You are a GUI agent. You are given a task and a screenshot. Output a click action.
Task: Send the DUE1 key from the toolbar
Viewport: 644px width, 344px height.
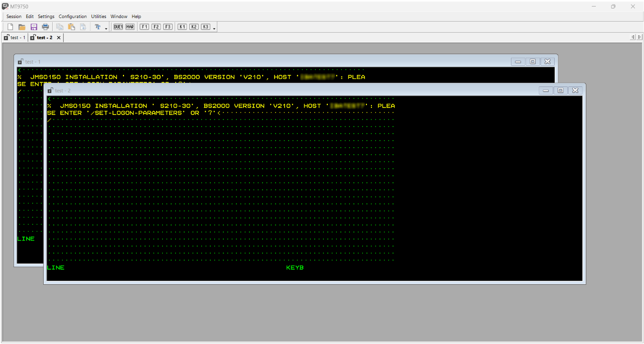pos(118,27)
